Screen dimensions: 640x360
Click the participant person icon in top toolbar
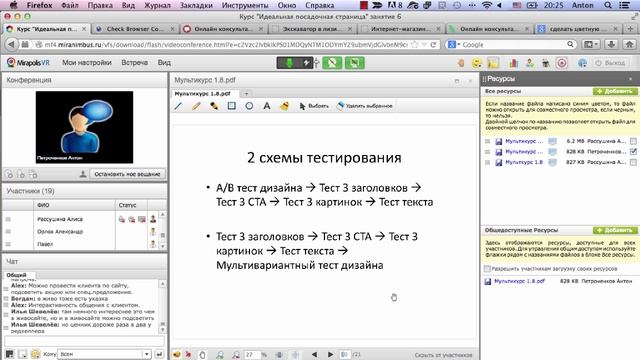(530, 63)
